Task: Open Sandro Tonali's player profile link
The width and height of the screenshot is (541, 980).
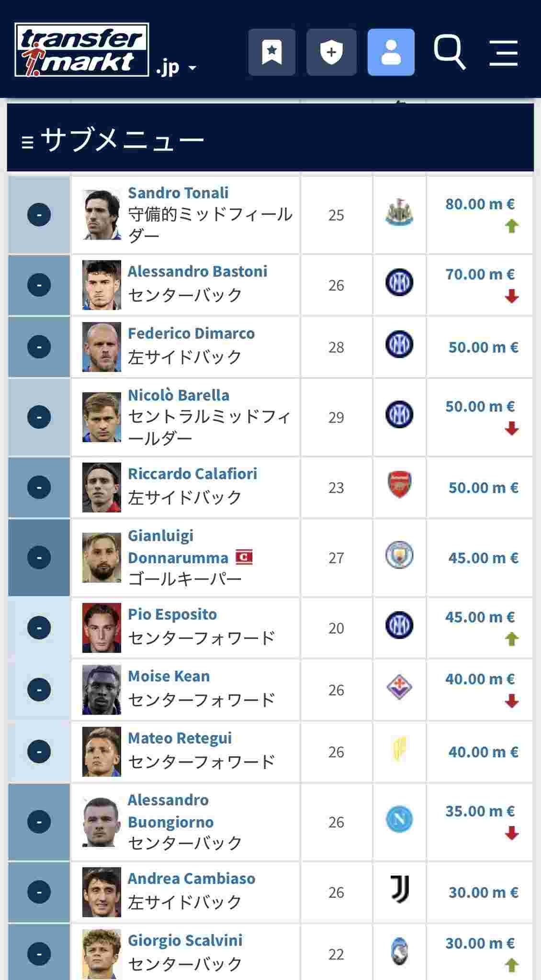Action: pos(178,193)
